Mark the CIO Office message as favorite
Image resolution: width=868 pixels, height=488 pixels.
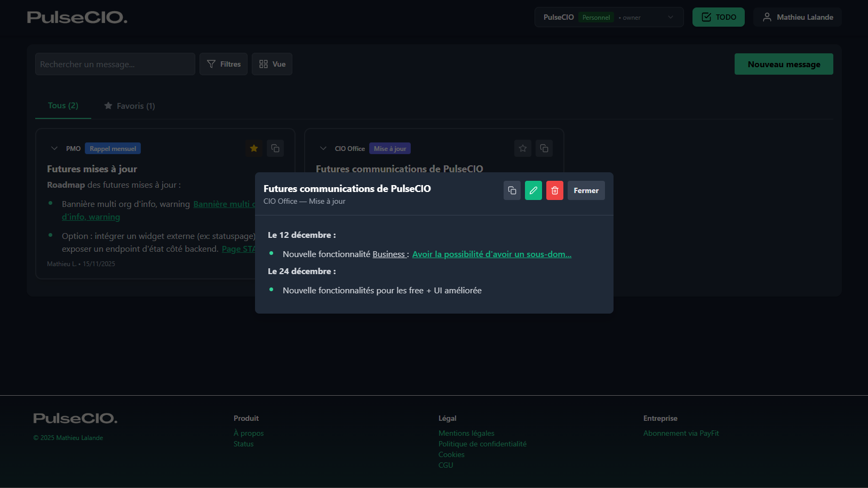coord(523,148)
